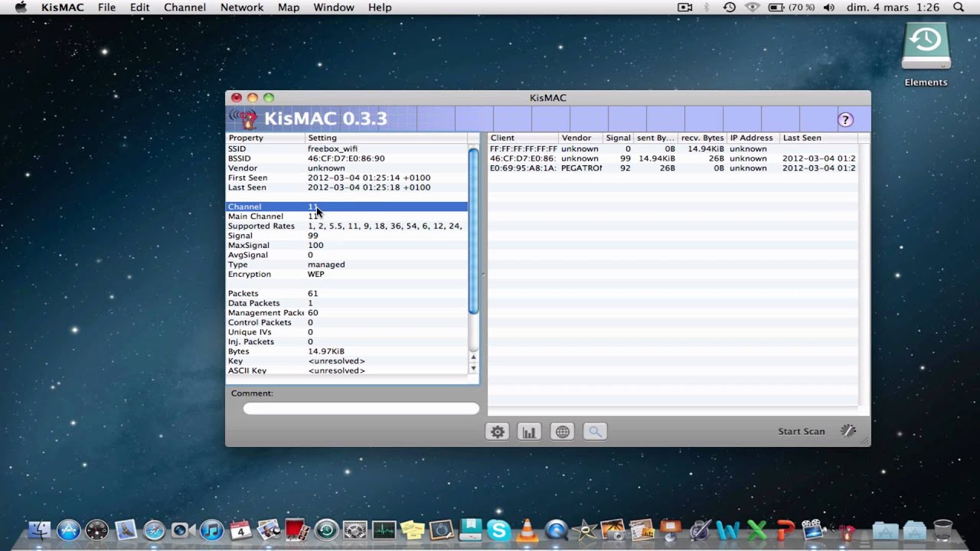Sort clients by Signal column header
980x551 pixels.
[x=618, y=138]
